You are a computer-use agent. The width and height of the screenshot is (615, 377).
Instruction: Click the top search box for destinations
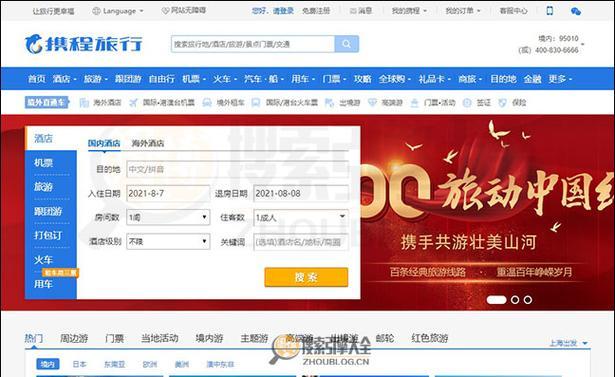pos(253,44)
